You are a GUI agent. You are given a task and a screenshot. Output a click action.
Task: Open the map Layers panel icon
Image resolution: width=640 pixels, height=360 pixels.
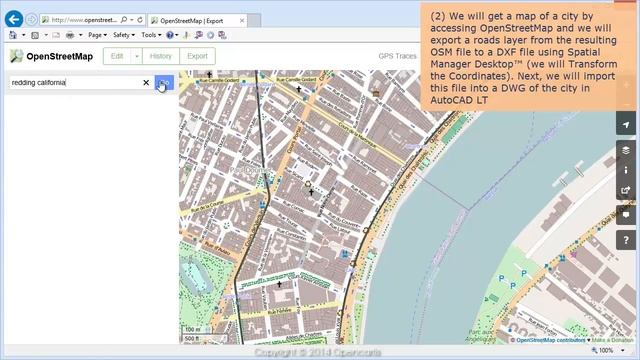(626, 151)
